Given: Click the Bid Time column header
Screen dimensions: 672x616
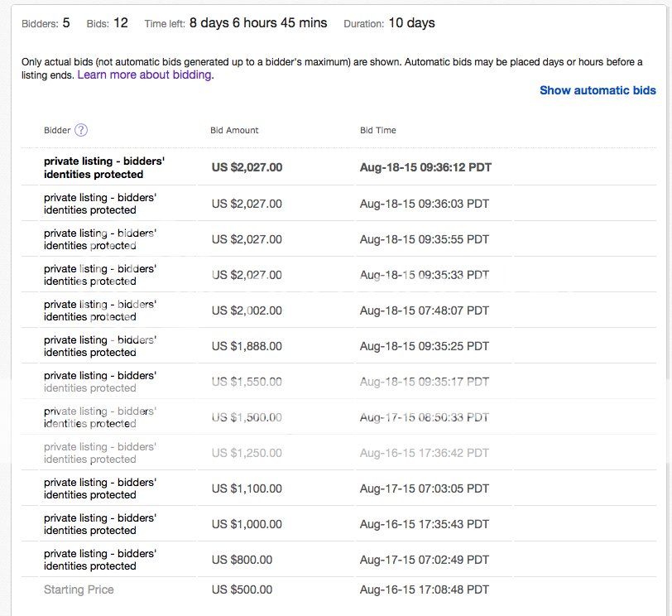Looking at the screenshot, I should (377, 130).
